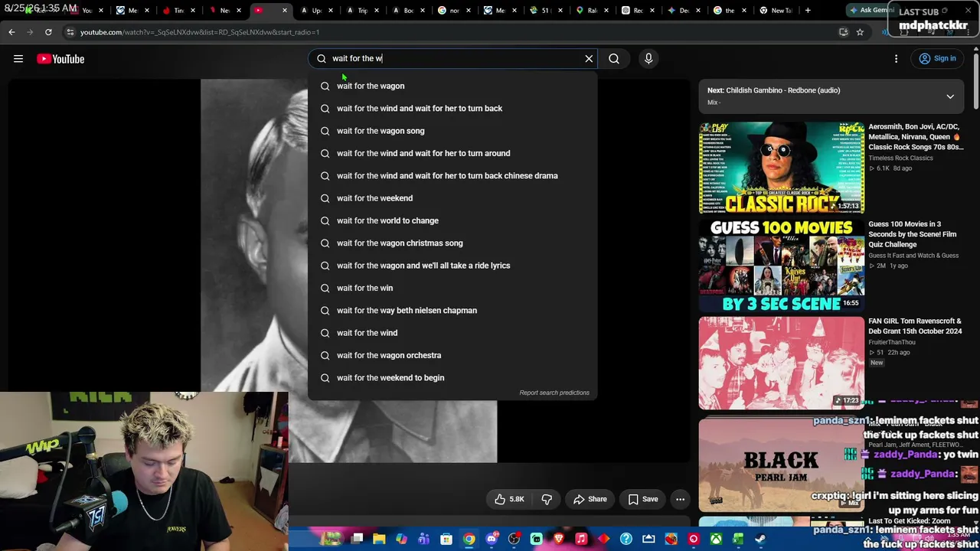This screenshot has height=551, width=980.
Task: Open the Get Help taskbar icon
Action: (x=626, y=539)
